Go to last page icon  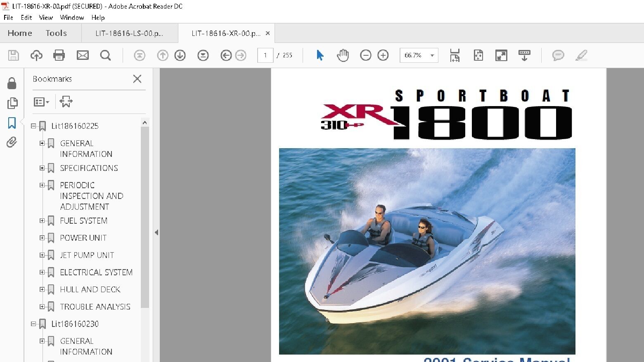(x=203, y=55)
